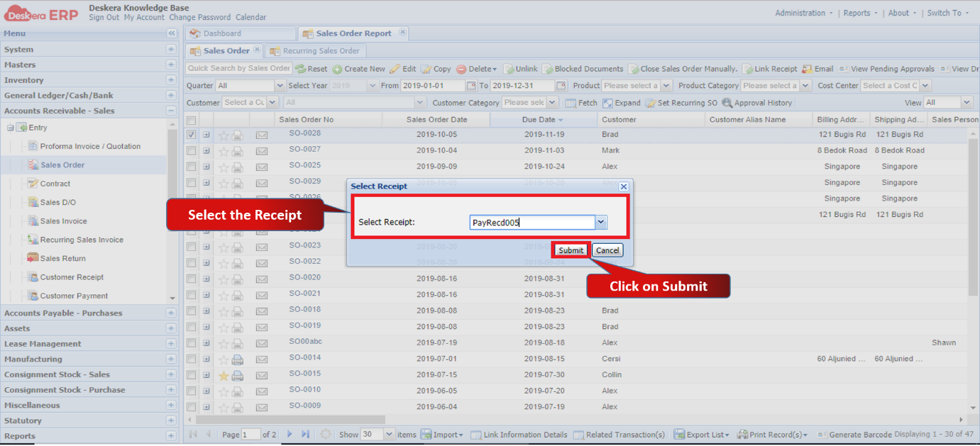Click Link Information Details icon
Image resolution: width=980 pixels, height=446 pixels.
coord(476,435)
